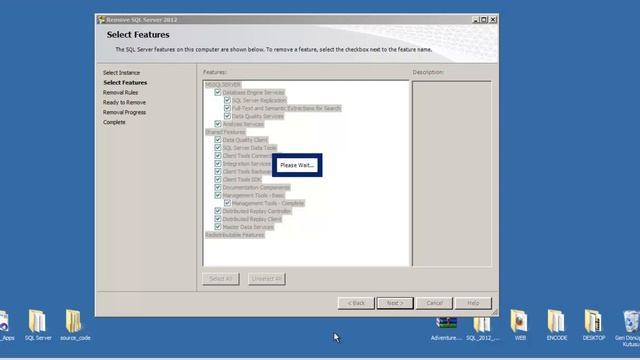Uncheck Data Quality Services feature

(x=227, y=116)
